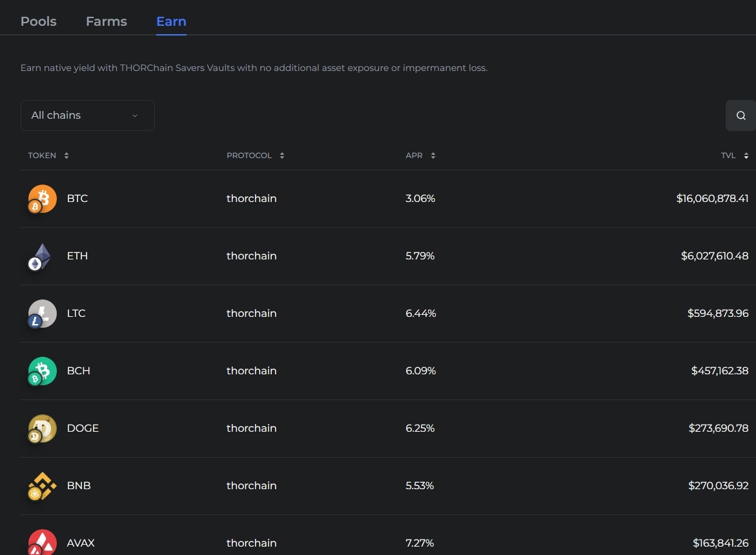Select the Earn tab
Image resolution: width=756 pixels, height=555 pixels.
click(171, 21)
